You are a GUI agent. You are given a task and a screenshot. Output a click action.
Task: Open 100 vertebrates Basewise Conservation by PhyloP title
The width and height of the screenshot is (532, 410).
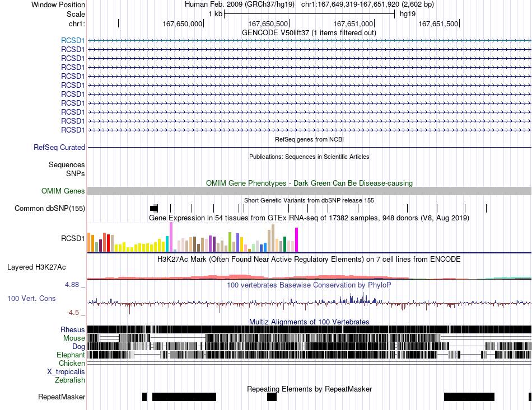(x=309, y=285)
